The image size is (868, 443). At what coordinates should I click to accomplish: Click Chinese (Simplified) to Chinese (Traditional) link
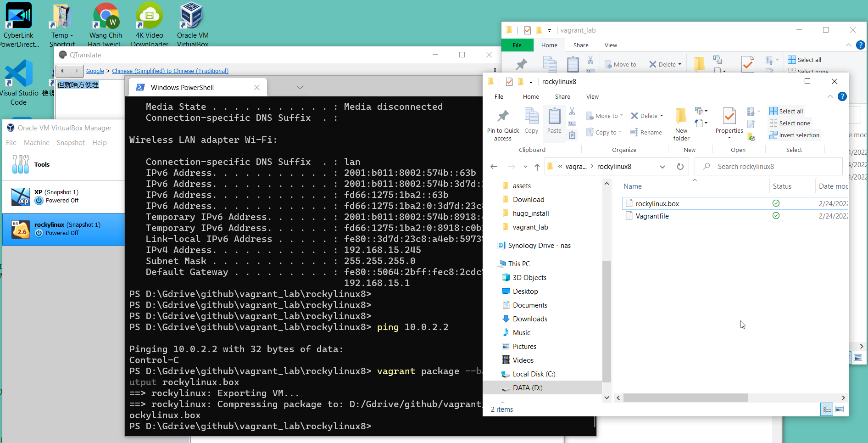170,71
